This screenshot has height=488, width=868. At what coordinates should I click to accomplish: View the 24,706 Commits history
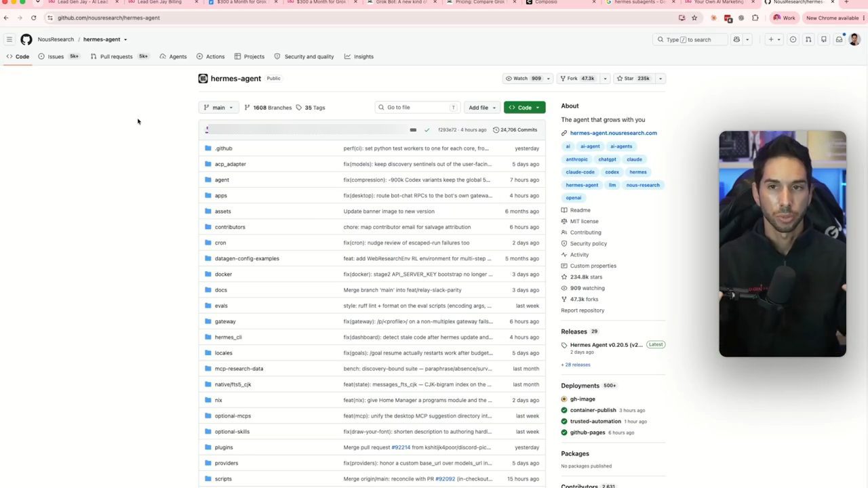coord(515,129)
